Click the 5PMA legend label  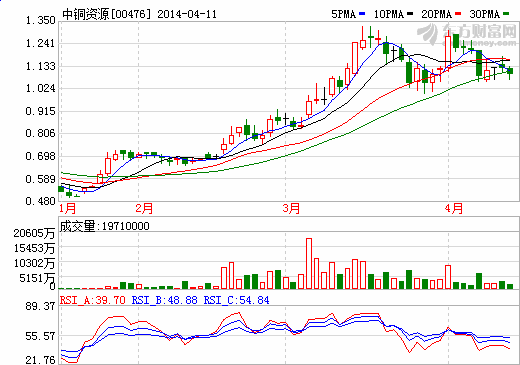[x=343, y=14]
